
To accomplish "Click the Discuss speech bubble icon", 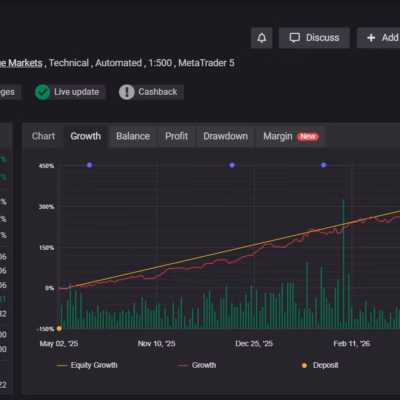I will click(295, 38).
